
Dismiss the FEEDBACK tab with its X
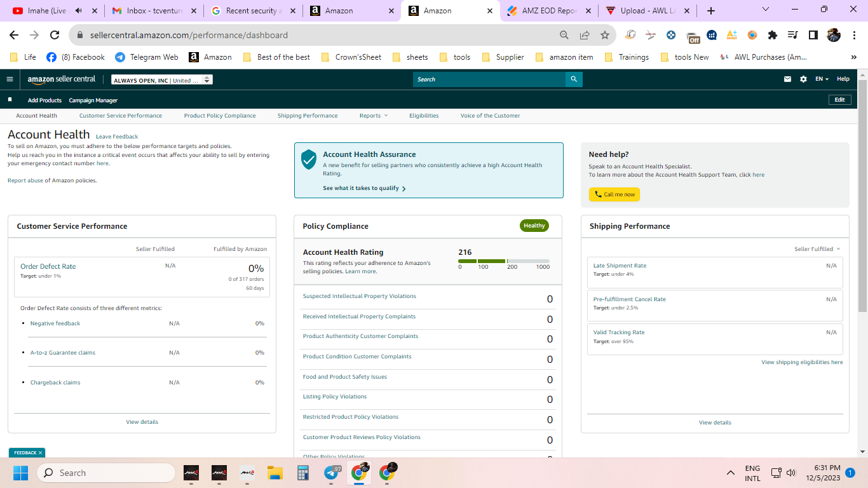pyautogui.click(x=40, y=453)
